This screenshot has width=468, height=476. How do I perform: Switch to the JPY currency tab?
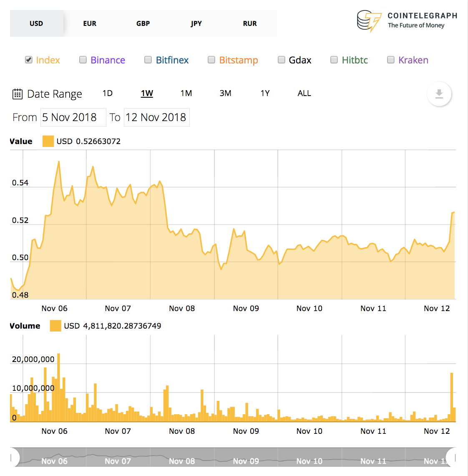point(196,23)
